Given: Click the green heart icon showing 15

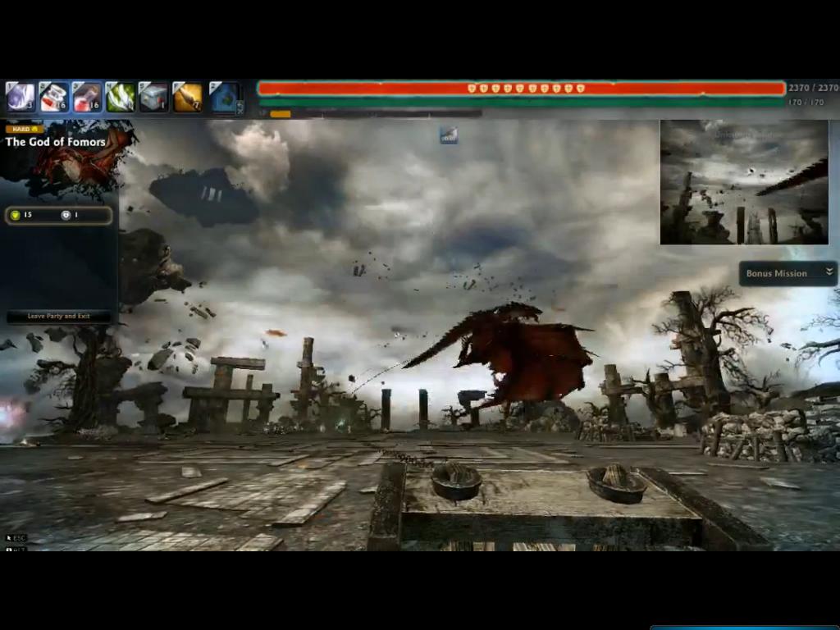Looking at the screenshot, I should [x=15, y=215].
